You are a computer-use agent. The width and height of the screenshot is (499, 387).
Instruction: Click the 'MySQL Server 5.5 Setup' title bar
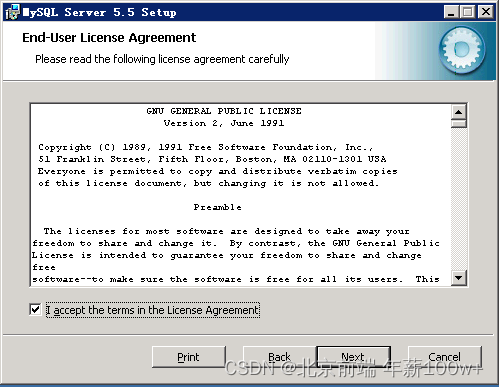click(x=99, y=12)
